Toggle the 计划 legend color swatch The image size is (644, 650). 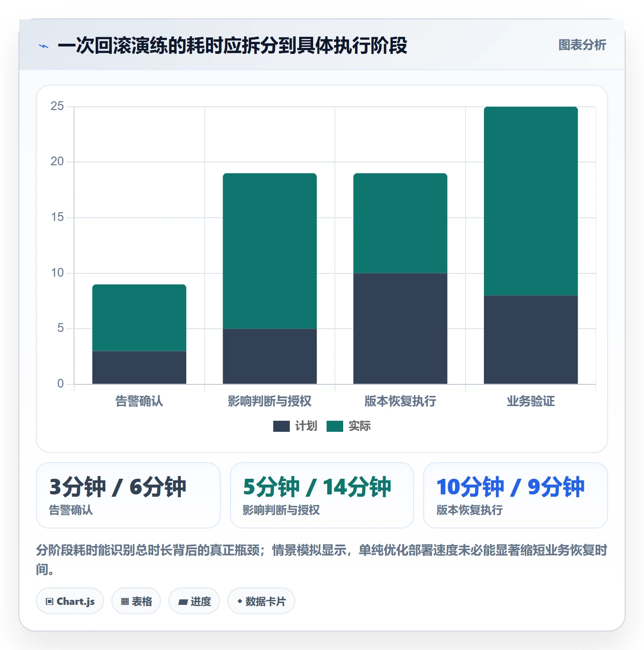pyautogui.click(x=281, y=426)
